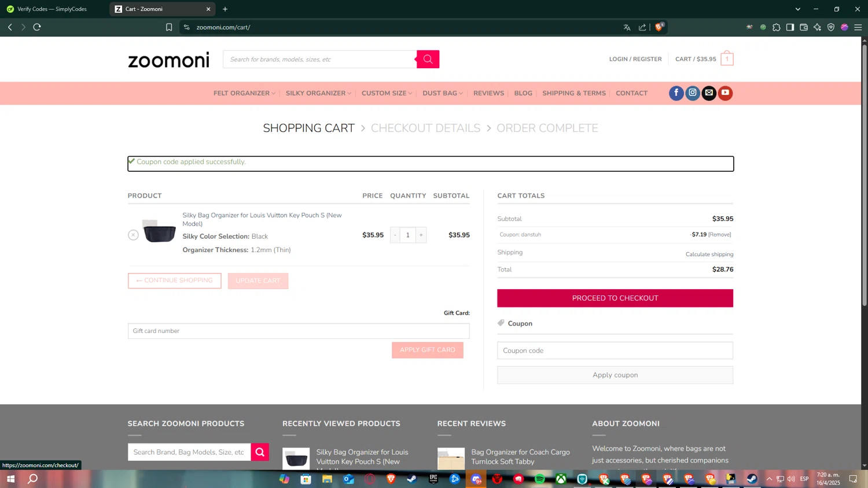Click the share page icon
This screenshot has width=868, height=488.
[x=642, y=27]
